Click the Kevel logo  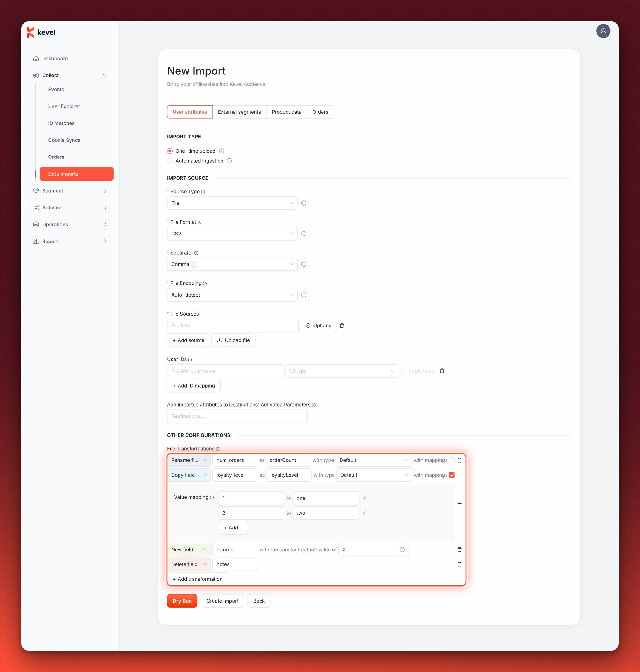point(41,32)
